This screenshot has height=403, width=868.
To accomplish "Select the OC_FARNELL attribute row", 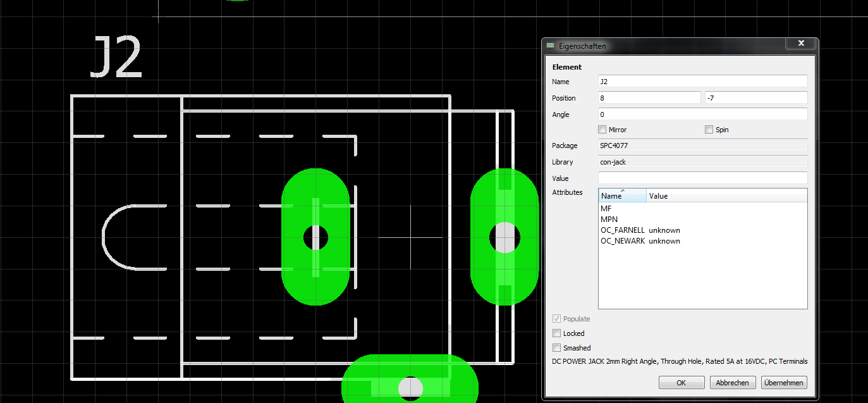I will (702, 230).
